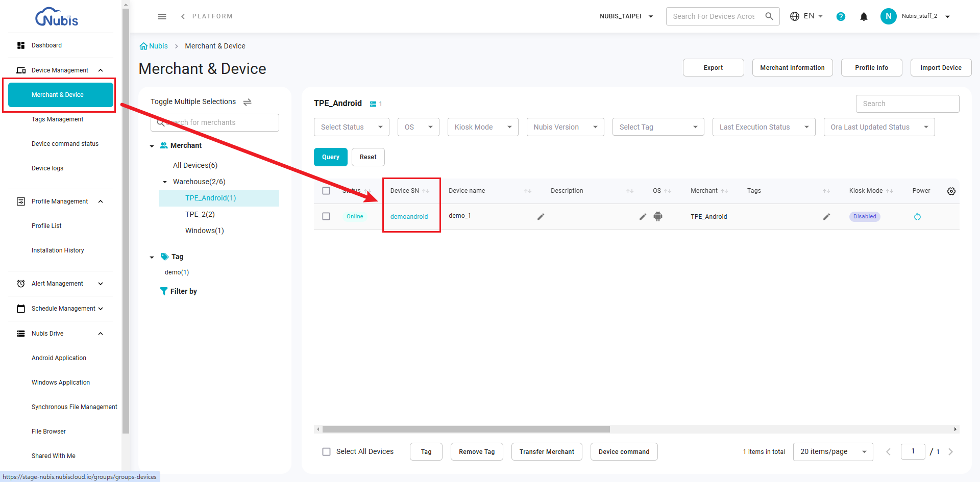Viewport: 980px width, 482px height.
Task: Edit tags pencil for demoandroid
Action: point(826,217)
